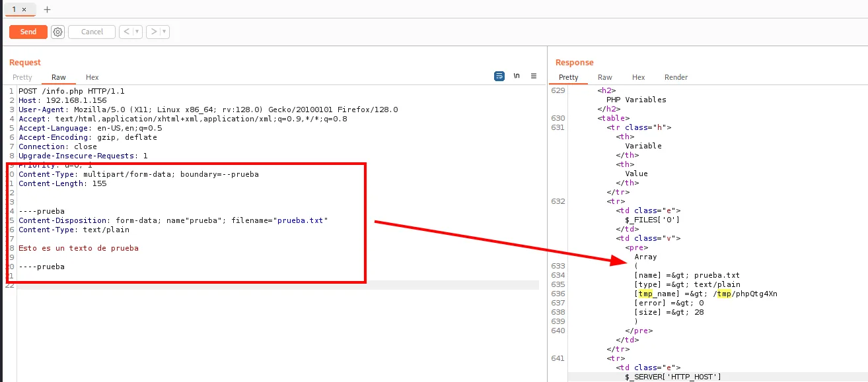Open the Repeater send settings gear

[x=57, y=32]
